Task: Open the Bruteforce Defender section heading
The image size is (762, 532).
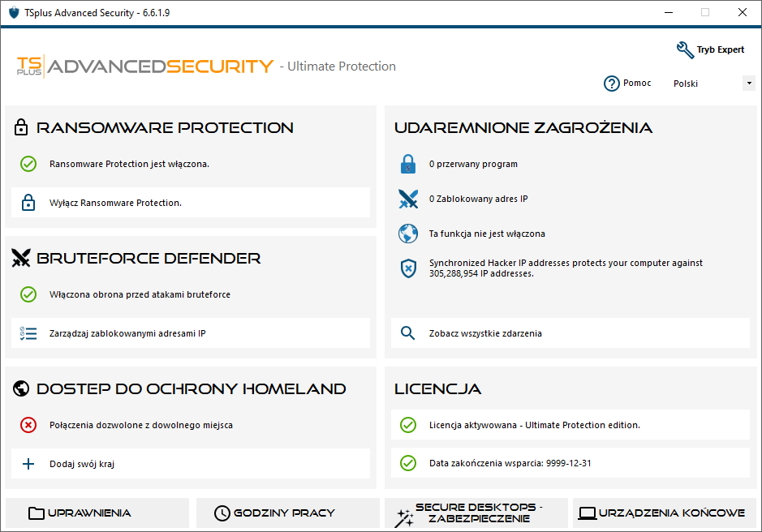Action: point(149,259)
